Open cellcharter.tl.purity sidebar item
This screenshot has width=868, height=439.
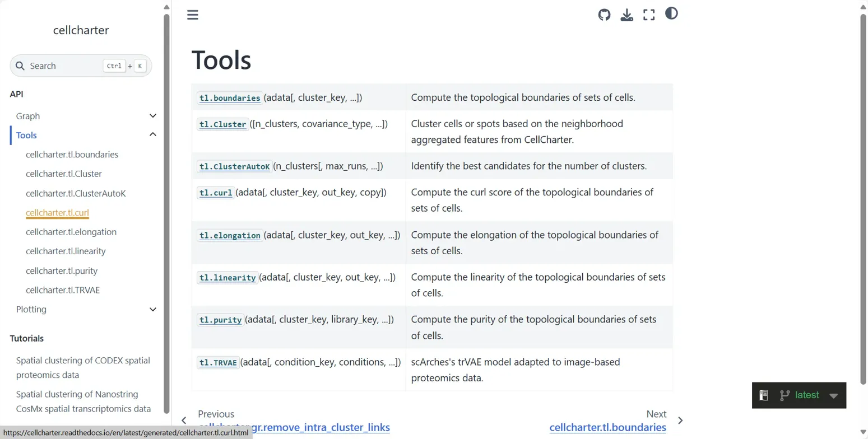pyautogui.click(x=62, y=271)
